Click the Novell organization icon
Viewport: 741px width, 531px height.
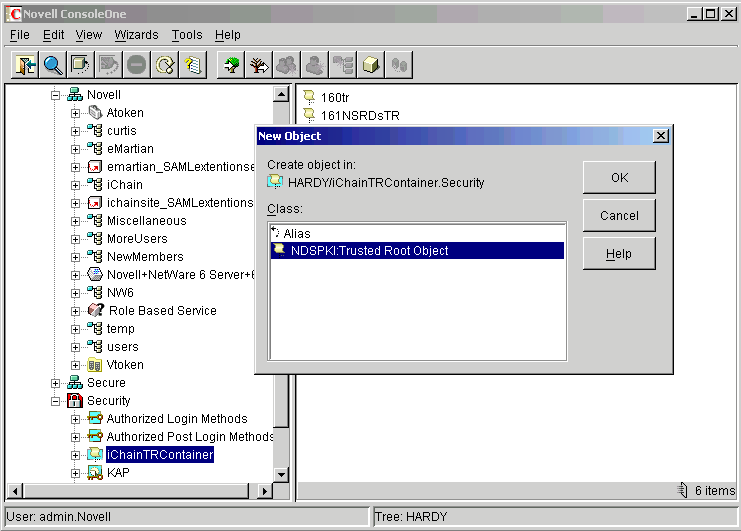(75, 94)
